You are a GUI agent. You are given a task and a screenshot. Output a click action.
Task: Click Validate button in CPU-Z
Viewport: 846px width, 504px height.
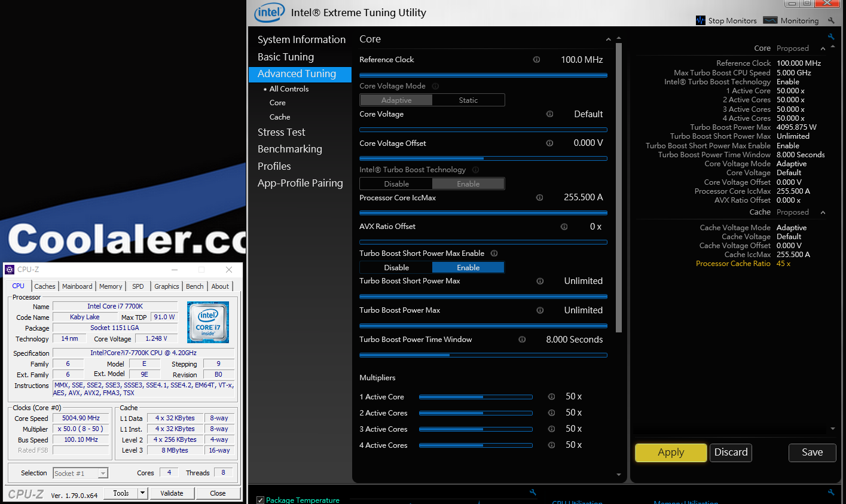pos(172,493)
